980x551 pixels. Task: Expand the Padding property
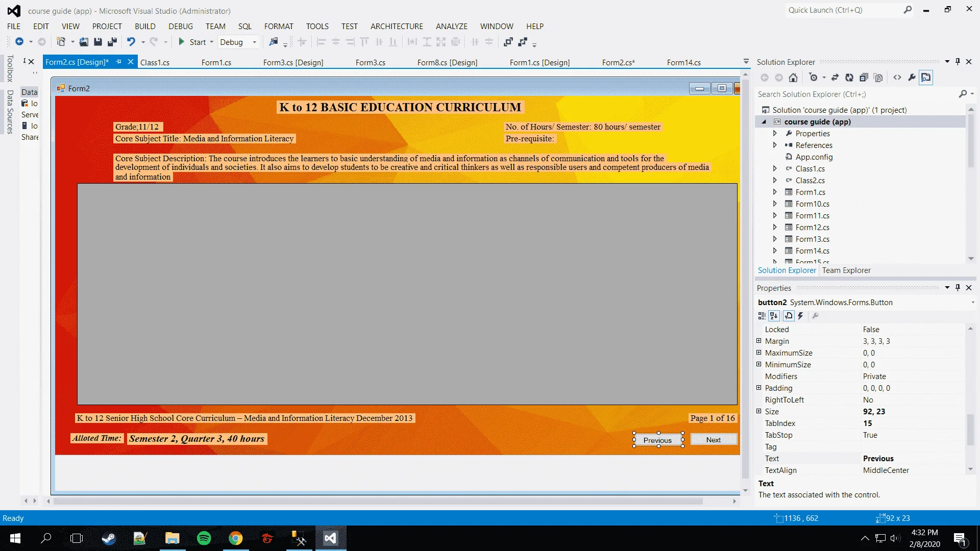point(759,388)
